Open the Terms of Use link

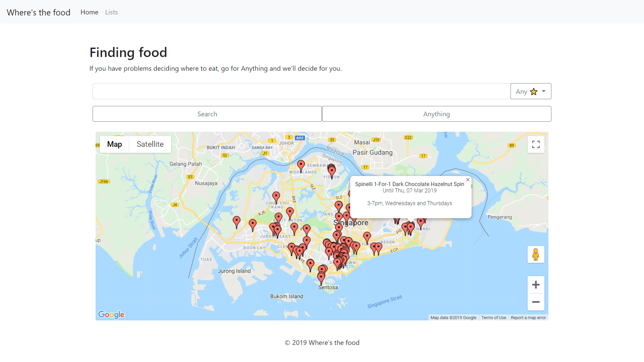coord(493,318)
